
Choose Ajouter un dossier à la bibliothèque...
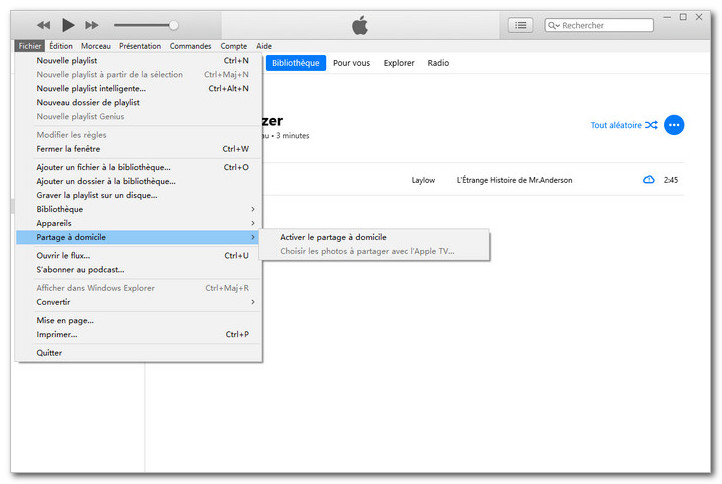[x=139, y=181]
